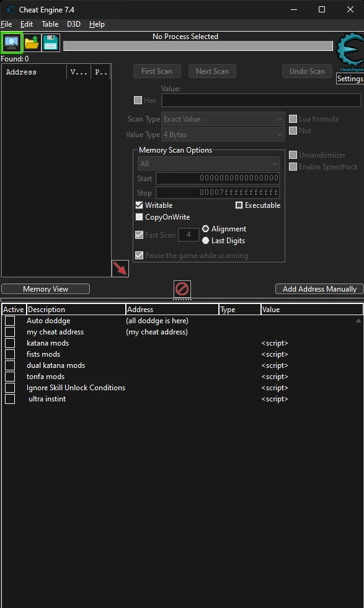Enable the Lua formula checkbox

[293, 119]
